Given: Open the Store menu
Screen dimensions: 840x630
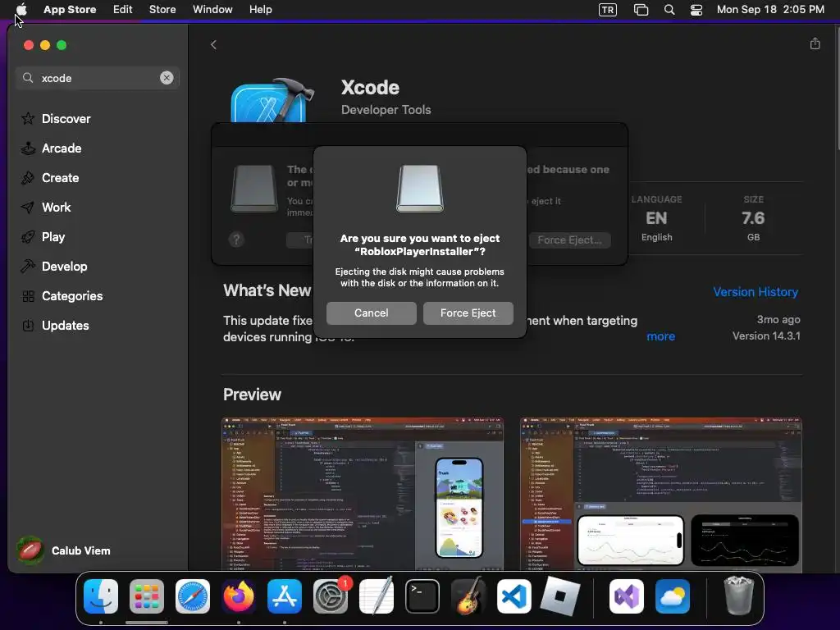Looking at the screenshot, I should tap(162, 10).
